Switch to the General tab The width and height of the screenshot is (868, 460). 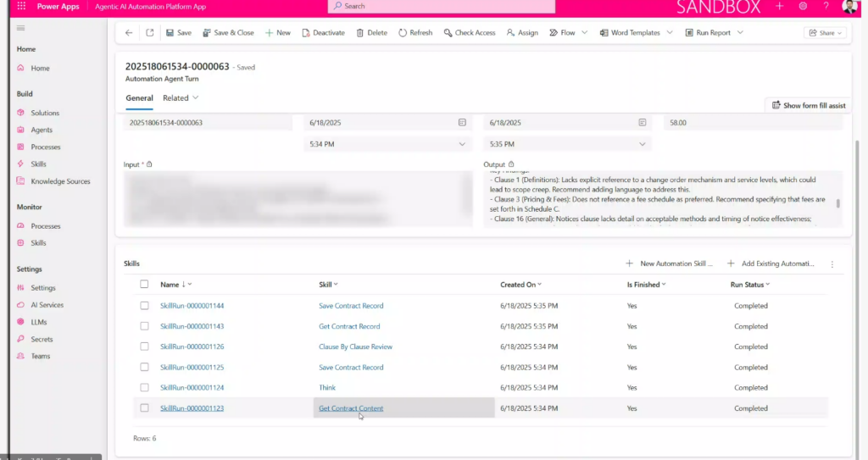pos(139,98)
